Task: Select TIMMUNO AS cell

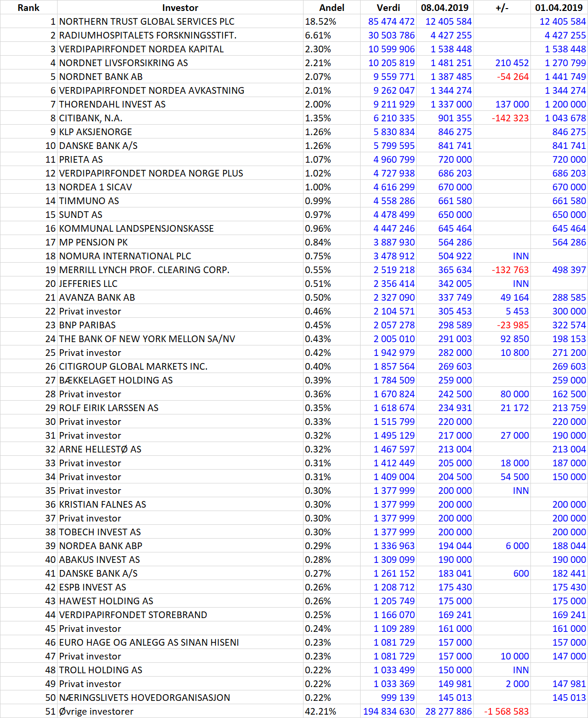Action: [180, 201]
